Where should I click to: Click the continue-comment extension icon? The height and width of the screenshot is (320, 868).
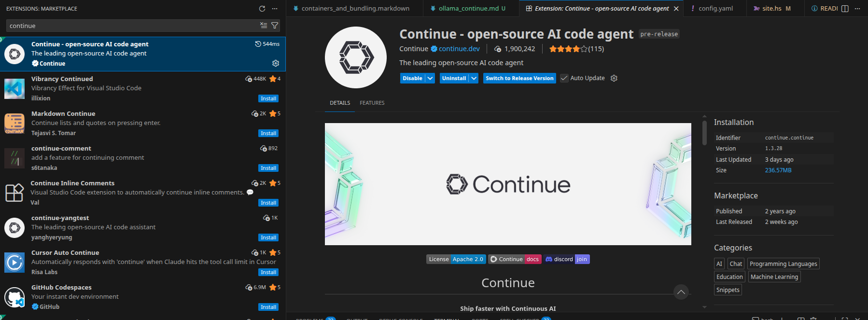pyautogui.click(x=14, y=158)
